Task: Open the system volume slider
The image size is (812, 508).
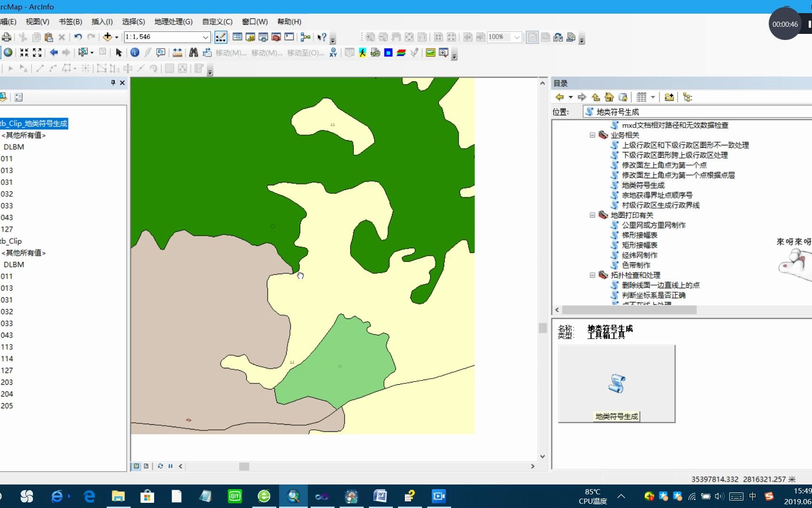Action: [x=718, y=496]
